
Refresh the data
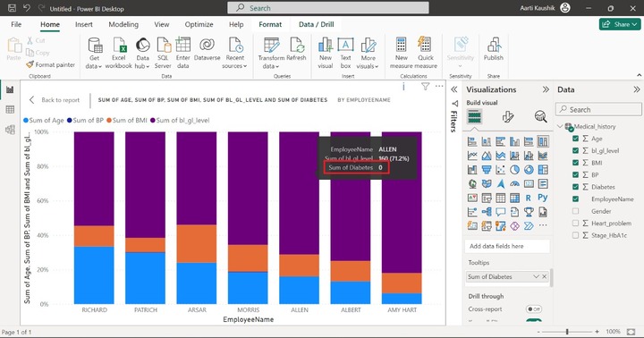(x=297, y=49)
